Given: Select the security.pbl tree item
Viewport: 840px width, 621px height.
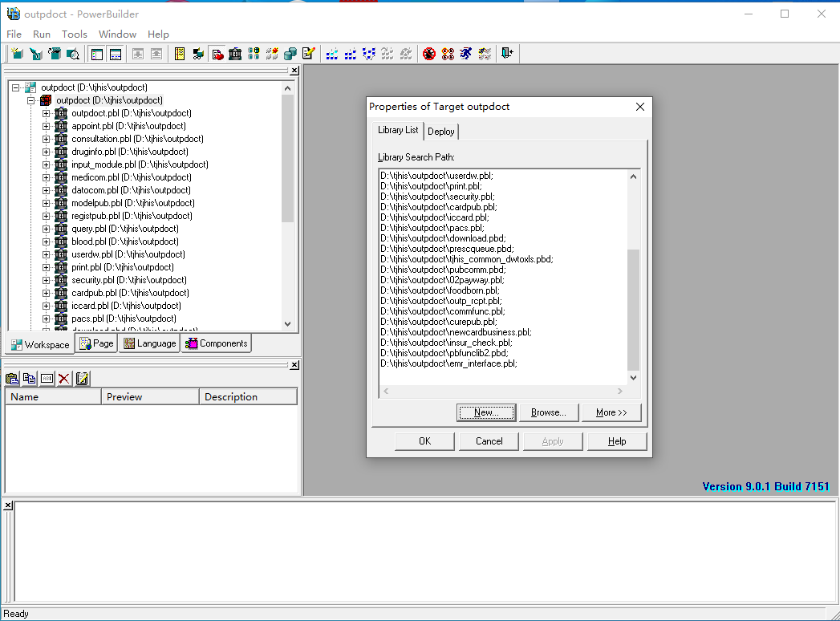Looking at the screenshot, I should 129,280.
